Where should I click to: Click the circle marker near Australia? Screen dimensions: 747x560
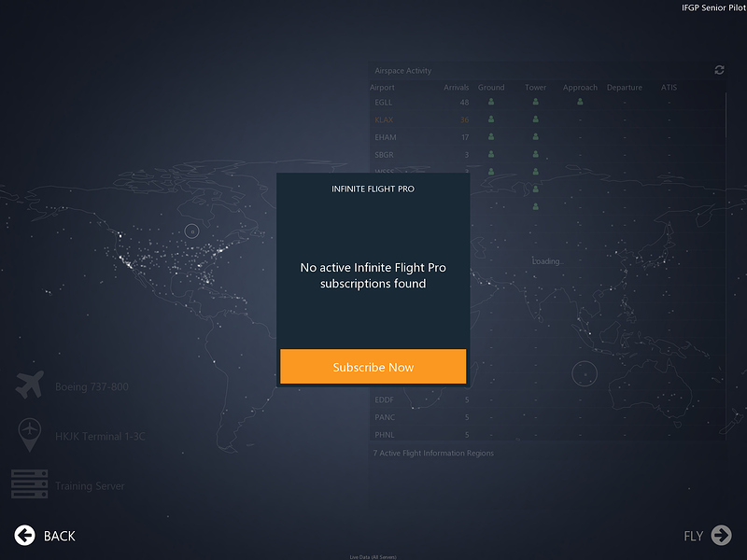[x=585, y=374]
